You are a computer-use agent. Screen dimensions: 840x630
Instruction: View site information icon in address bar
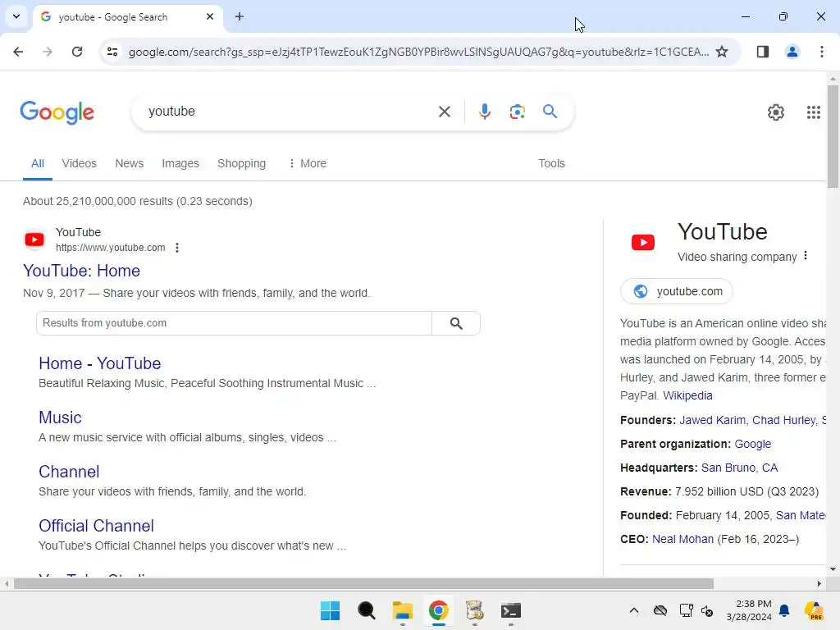[112, 52]
